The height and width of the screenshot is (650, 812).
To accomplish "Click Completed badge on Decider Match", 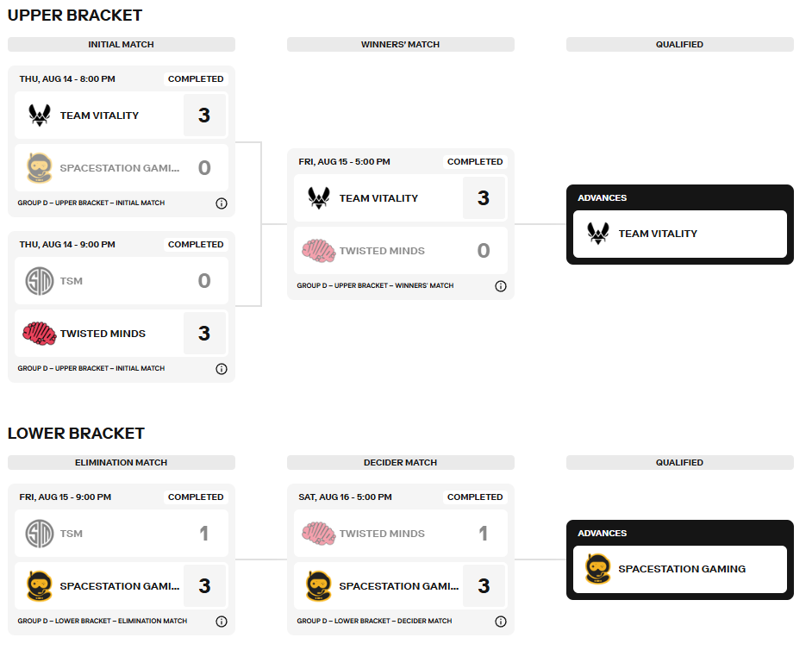I will (475, 497).
